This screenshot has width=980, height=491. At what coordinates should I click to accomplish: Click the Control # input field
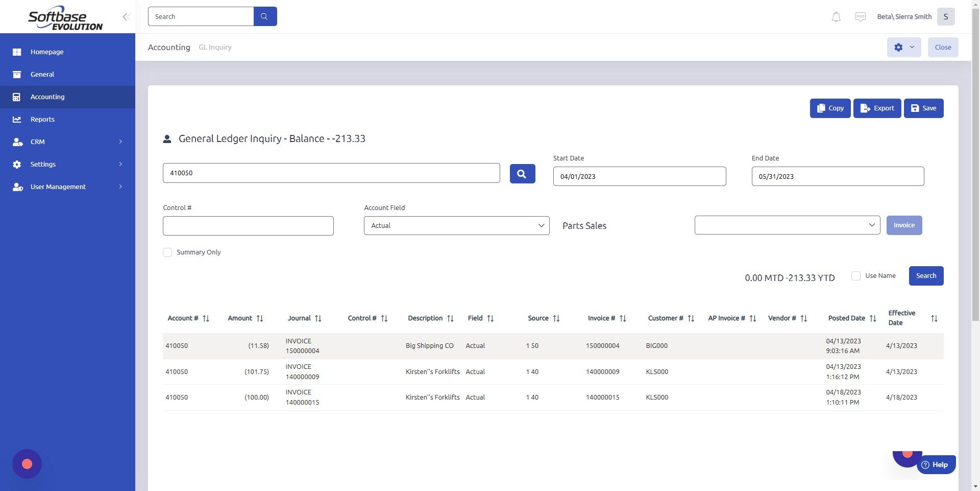point(248,226)
